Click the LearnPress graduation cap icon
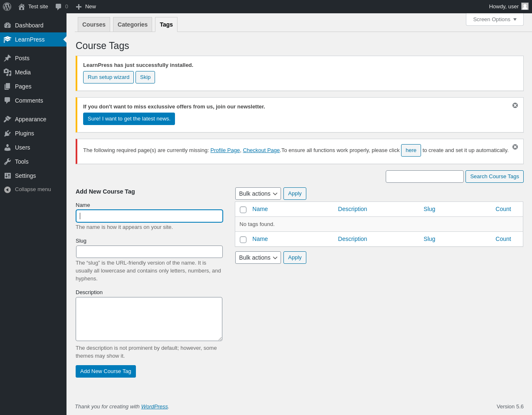The height and width of the screenshot is (415, 532). (7, 39)
